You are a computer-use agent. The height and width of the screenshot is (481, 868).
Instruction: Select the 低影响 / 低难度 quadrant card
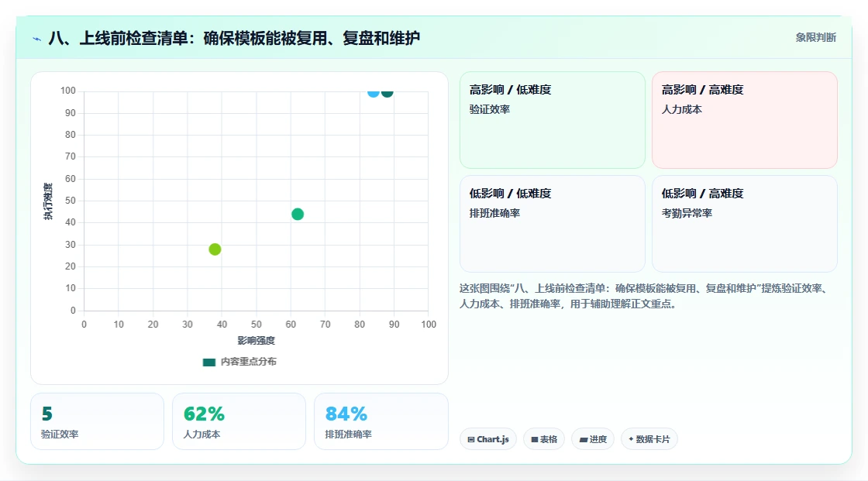(553, 224)
